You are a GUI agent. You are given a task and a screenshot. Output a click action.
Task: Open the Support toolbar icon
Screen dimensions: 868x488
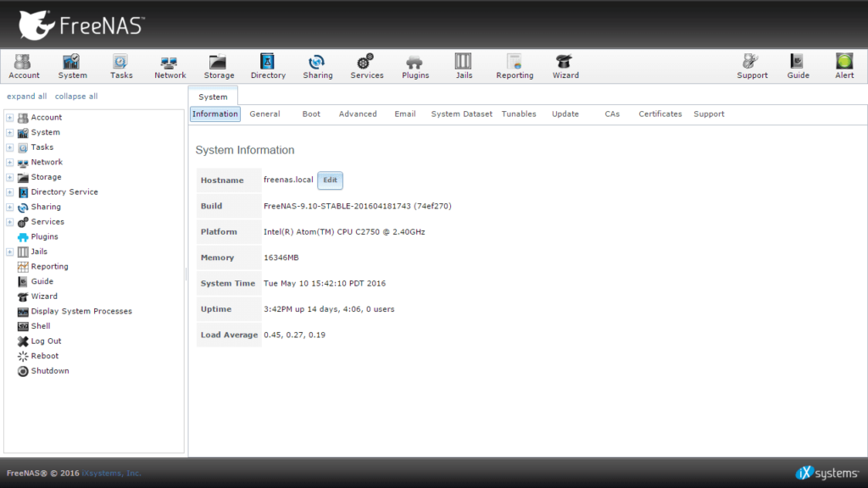tap(752, 66)
